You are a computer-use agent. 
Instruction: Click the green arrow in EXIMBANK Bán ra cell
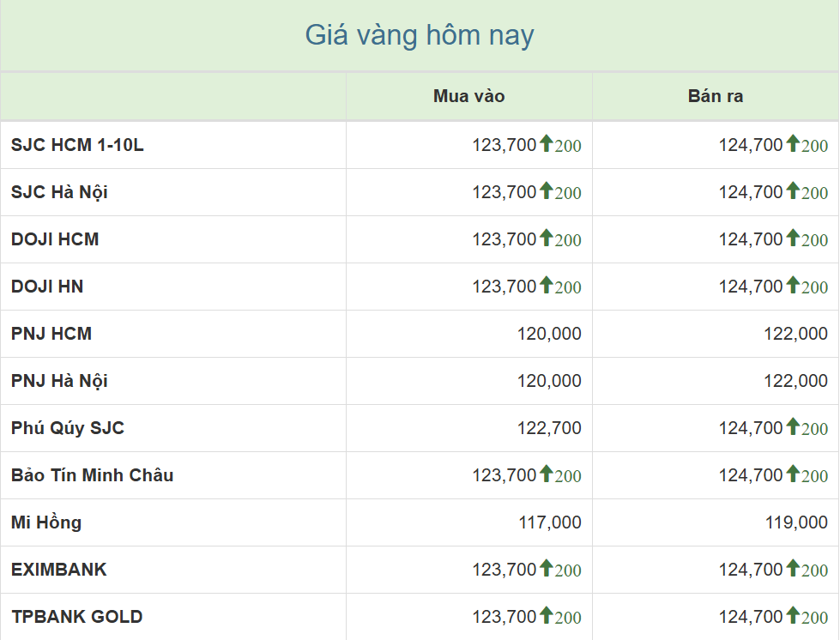[793, 569]
